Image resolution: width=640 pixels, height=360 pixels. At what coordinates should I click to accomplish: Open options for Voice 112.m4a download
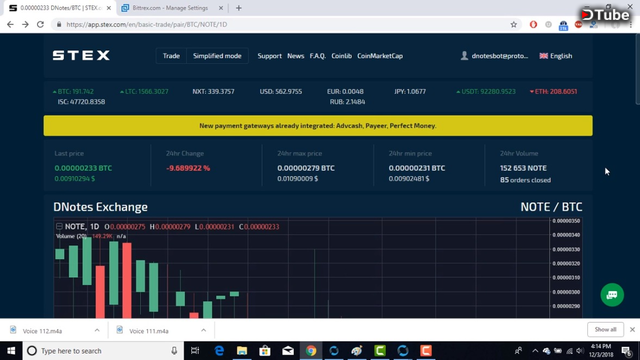tap(97, 330)
